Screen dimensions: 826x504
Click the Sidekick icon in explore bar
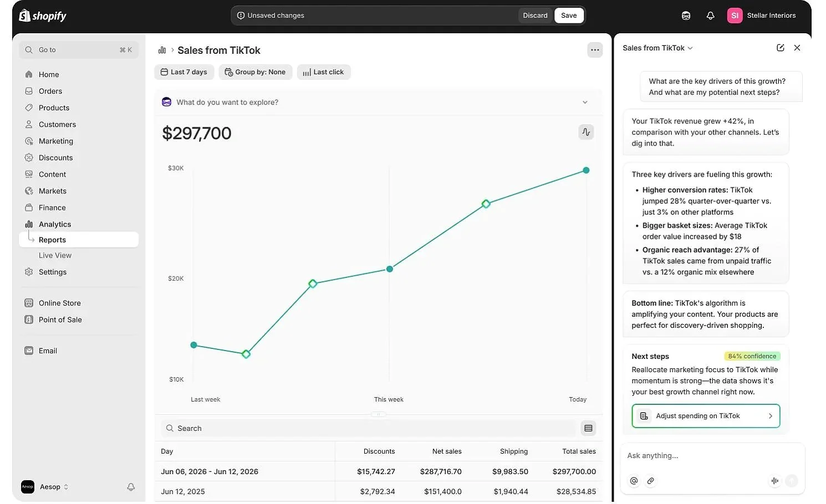166,102
